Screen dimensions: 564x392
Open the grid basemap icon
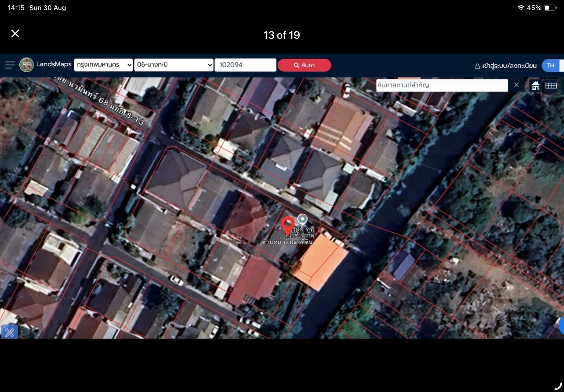551,86
